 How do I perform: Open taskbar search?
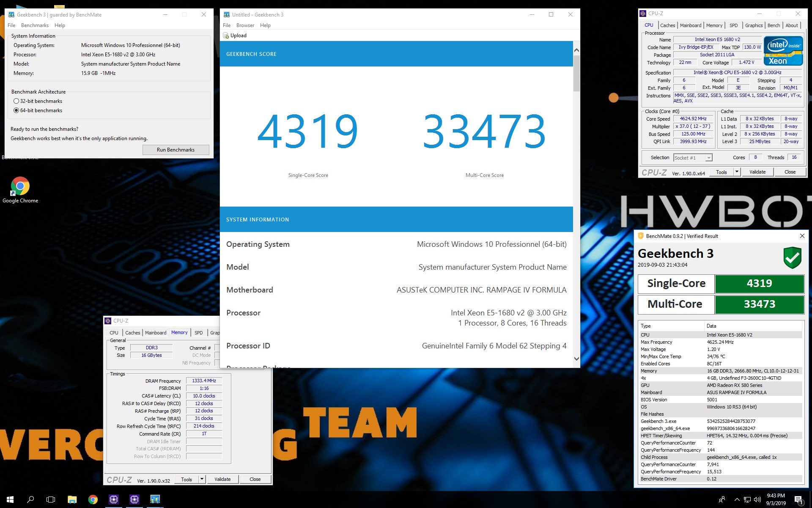30,500
